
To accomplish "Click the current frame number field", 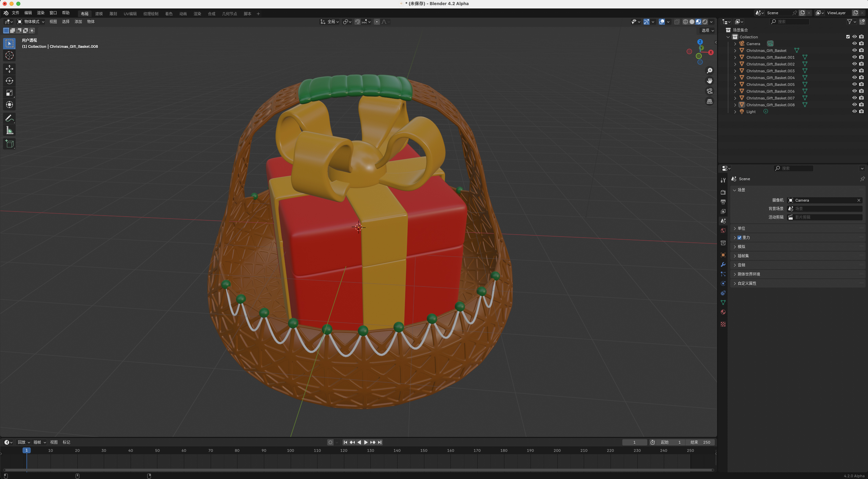I will (x=634, y=442).
